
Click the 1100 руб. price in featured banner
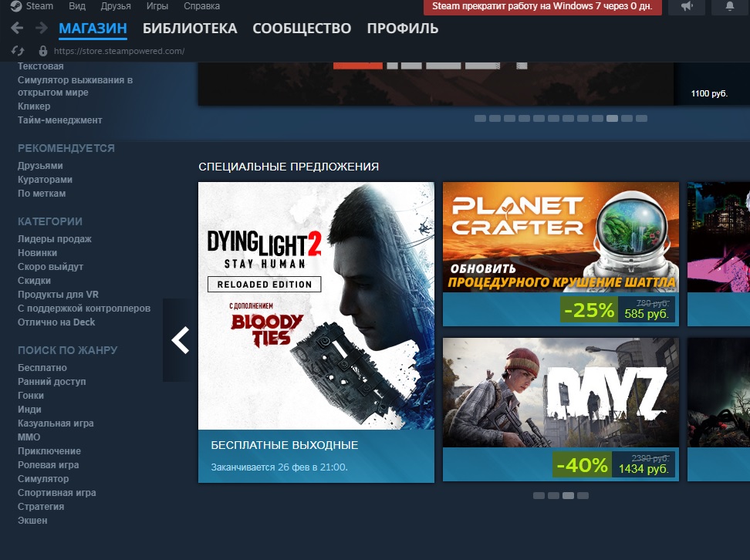pyautogui.click(x=709, y=93)
